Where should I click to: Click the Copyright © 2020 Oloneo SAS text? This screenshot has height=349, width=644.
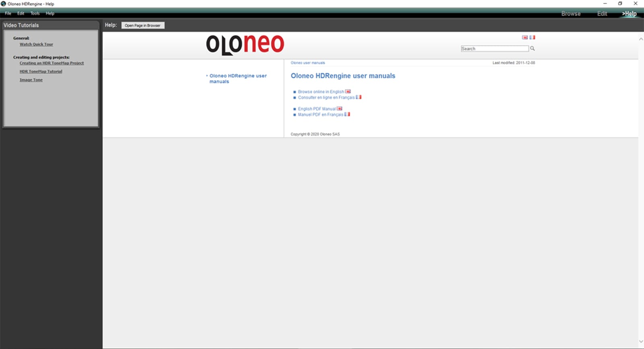point(315,134)
